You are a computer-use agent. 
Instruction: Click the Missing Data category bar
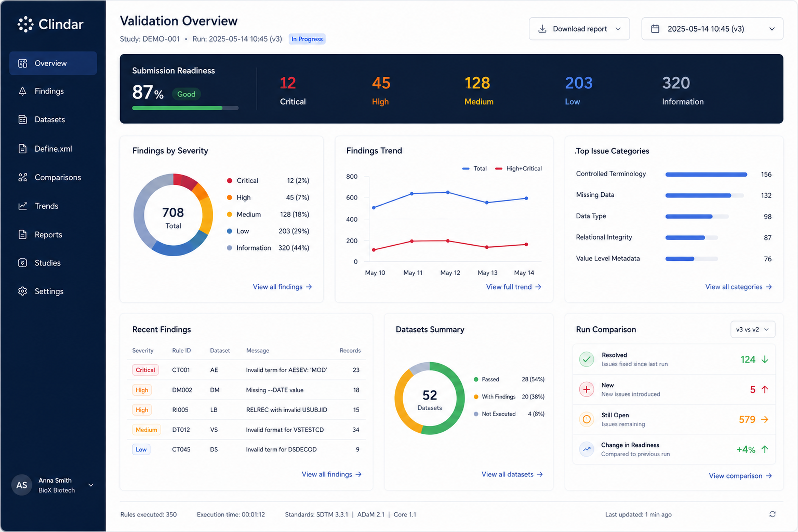[704, 195]
